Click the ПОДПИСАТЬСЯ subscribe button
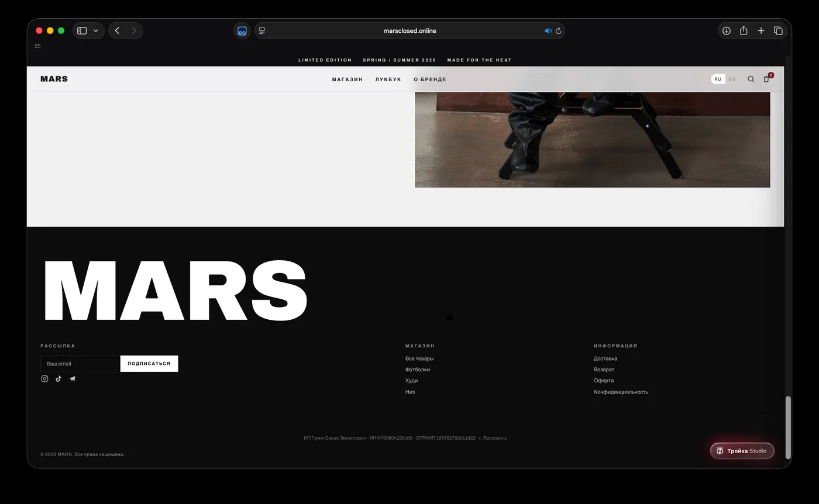Screen dimensions: 819x504 pos(149,364)
